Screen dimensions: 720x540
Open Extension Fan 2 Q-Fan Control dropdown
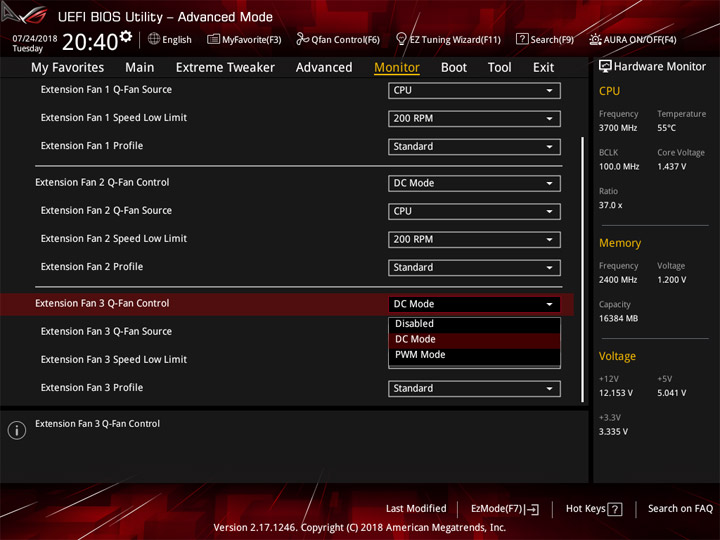pos(474,183)
